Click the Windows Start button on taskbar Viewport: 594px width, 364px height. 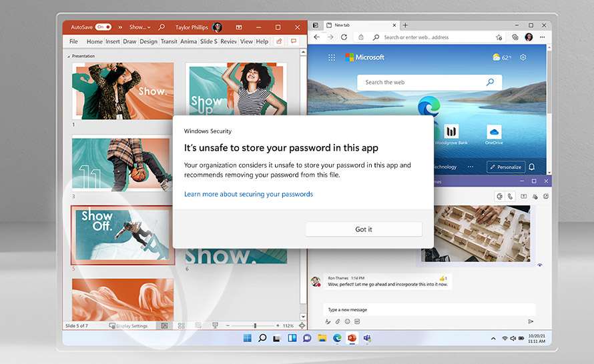[x=248, y=338]
